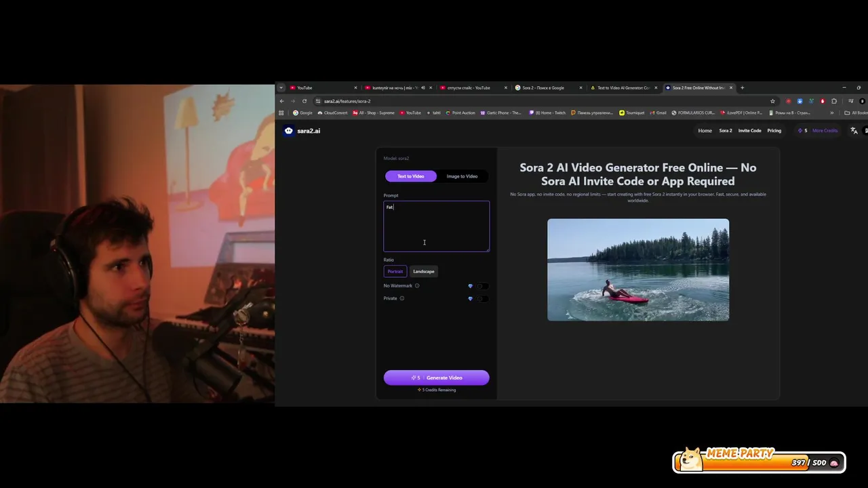Viewport: 868px width, 488px height.
Task: Enable the No Watermark switch
Action: click(x=481, y=286)
